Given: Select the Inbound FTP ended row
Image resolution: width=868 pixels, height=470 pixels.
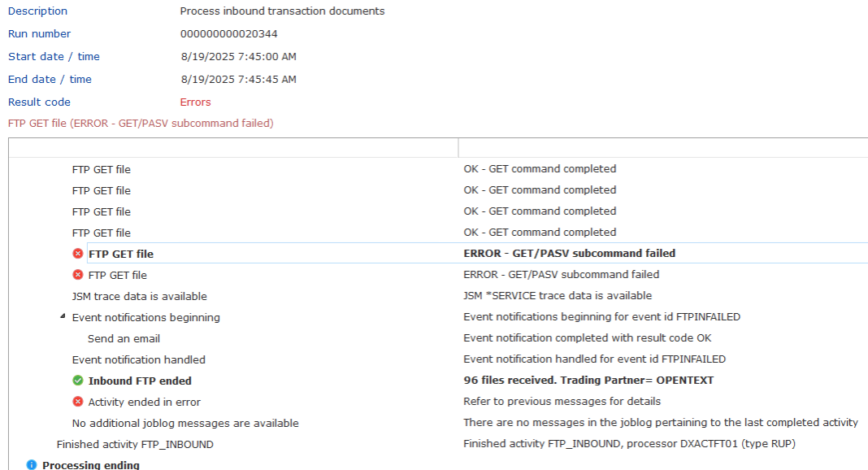Looking at the screenshot, I should tap(140, 380).
